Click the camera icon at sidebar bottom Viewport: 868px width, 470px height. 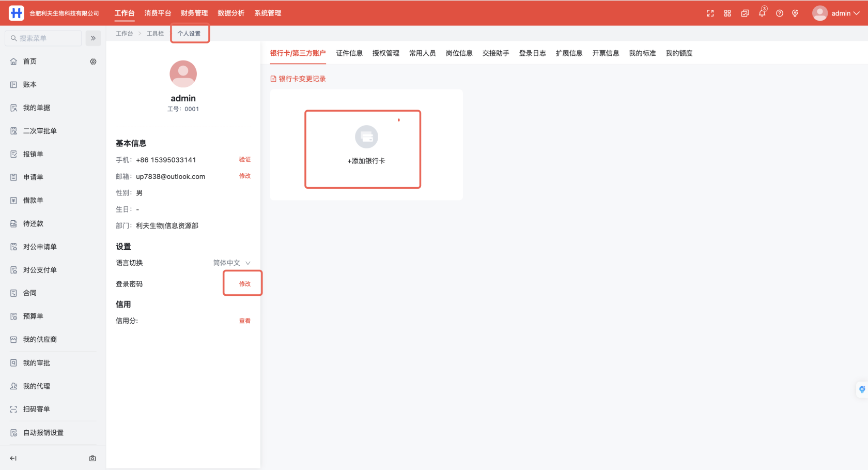(92, 458)
